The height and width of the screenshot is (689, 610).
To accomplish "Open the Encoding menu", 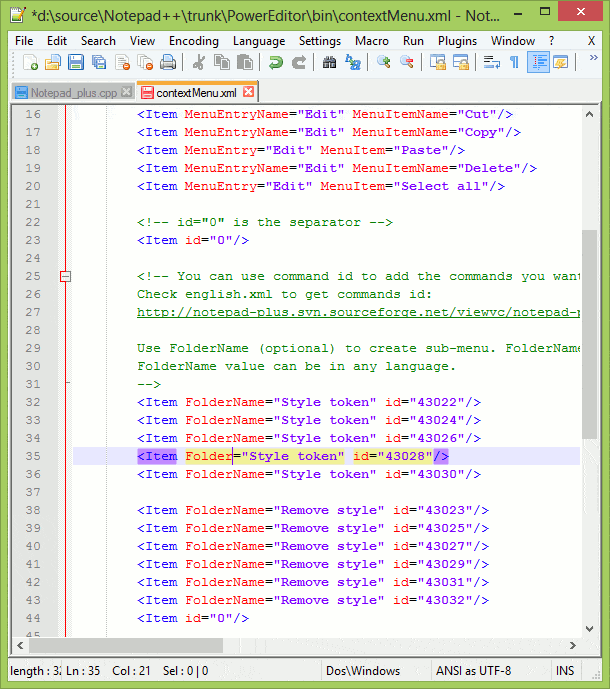I will [x=194, y=41].
